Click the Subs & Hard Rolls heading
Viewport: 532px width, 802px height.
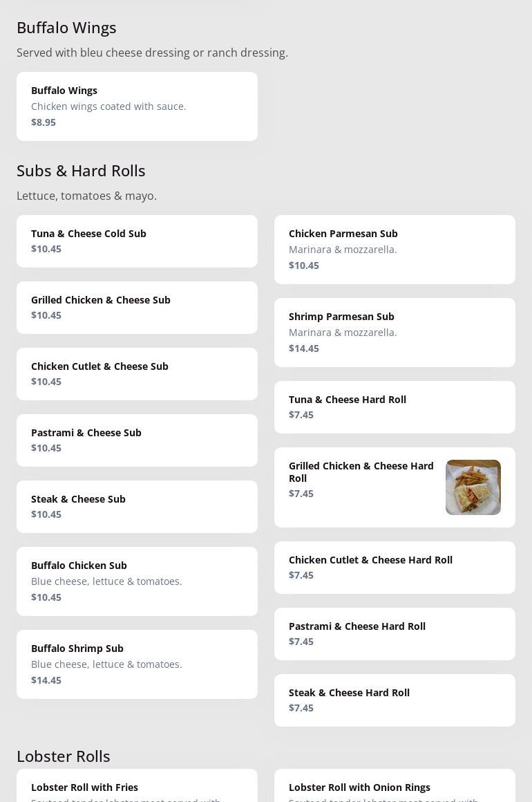(81, 171)
